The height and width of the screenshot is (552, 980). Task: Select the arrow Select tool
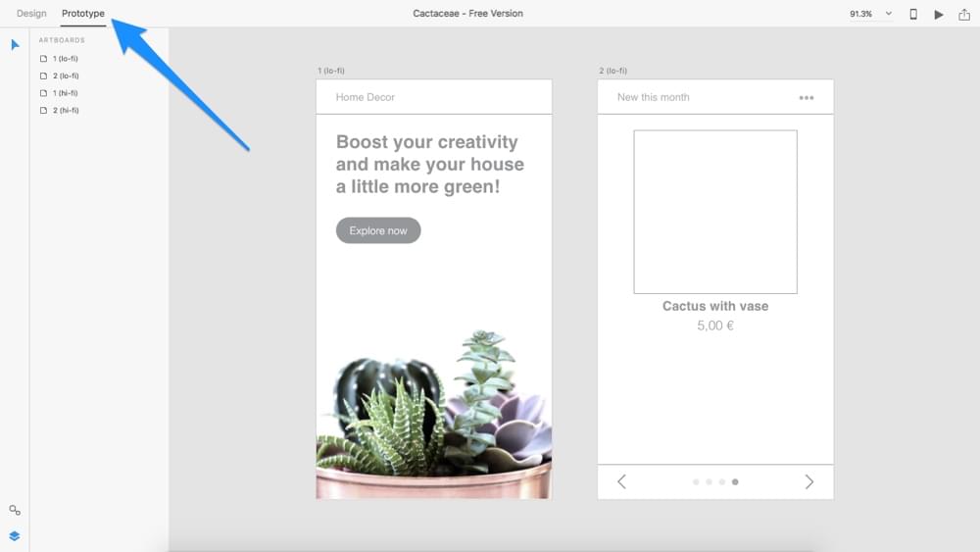pyautogui.click(x=15, y=45)
